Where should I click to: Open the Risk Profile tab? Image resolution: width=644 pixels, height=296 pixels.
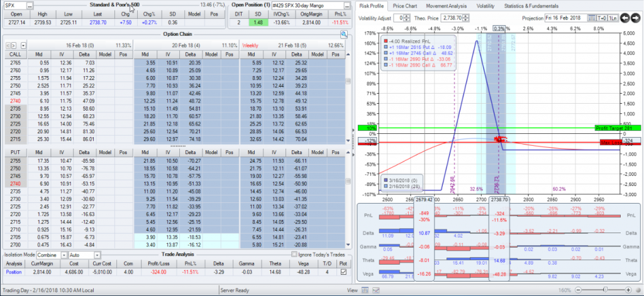[371, 6]
